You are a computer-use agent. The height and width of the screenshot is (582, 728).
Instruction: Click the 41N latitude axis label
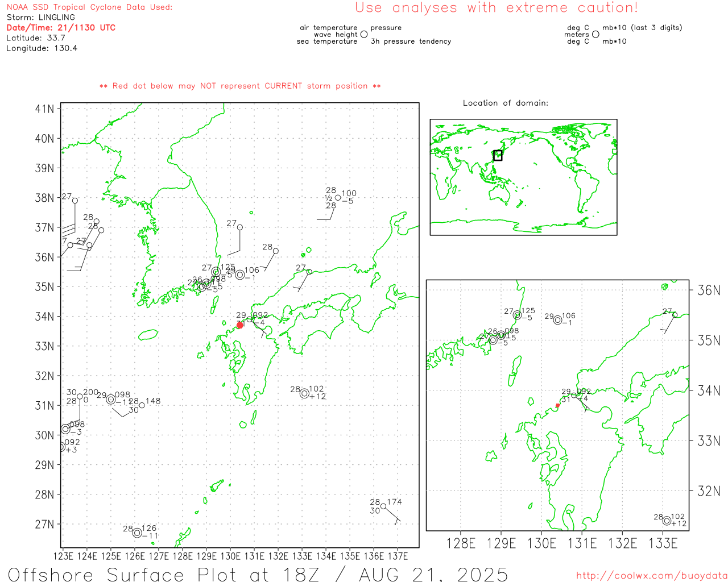coord(44,109)
